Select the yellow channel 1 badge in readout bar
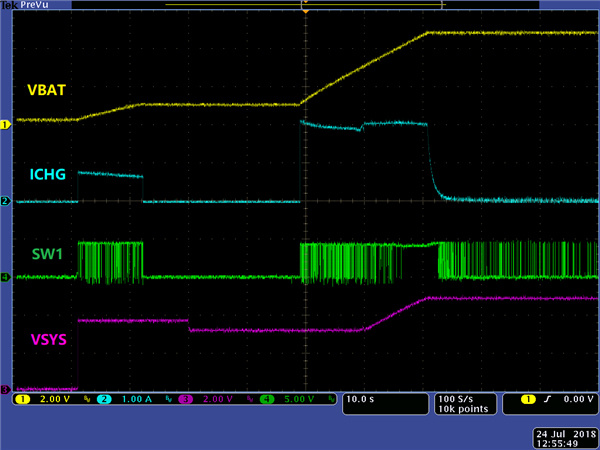Screen dimensions: 600x450 pyautogui.click(x=22, y=400)
